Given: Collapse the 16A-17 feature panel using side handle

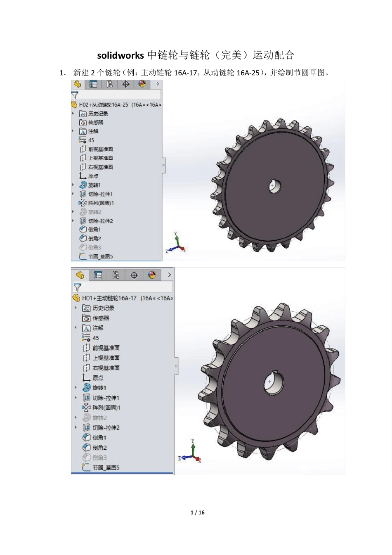Looking at the screenshot, I should coord(177,366).
